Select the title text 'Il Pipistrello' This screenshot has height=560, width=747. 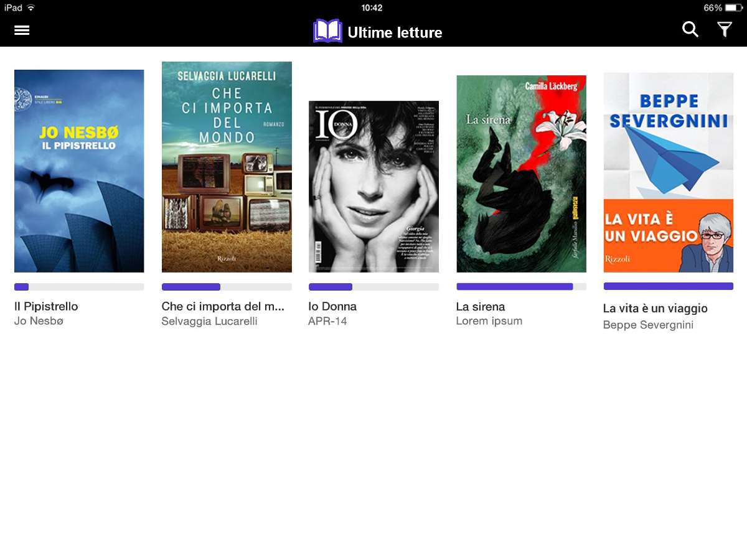pos(46,307)
